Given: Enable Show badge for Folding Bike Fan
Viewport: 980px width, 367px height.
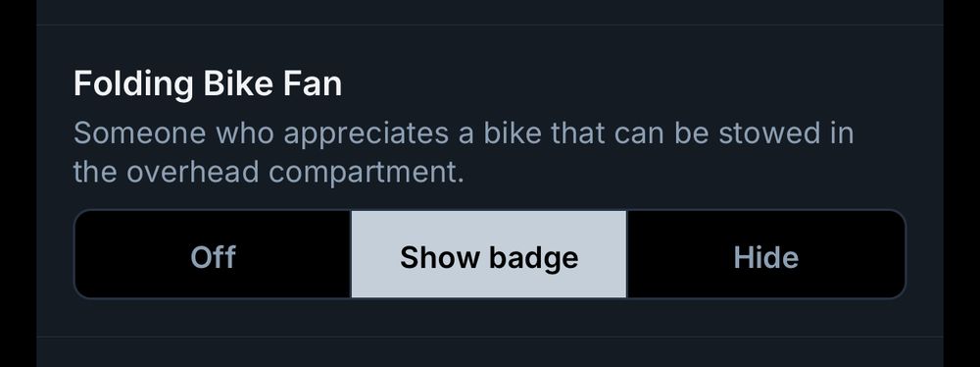Looking at the screenshot, I should (489, 254).
